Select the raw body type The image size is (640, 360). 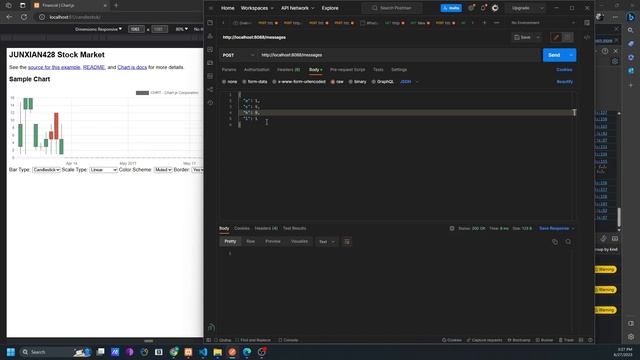[x=337, y=82]
